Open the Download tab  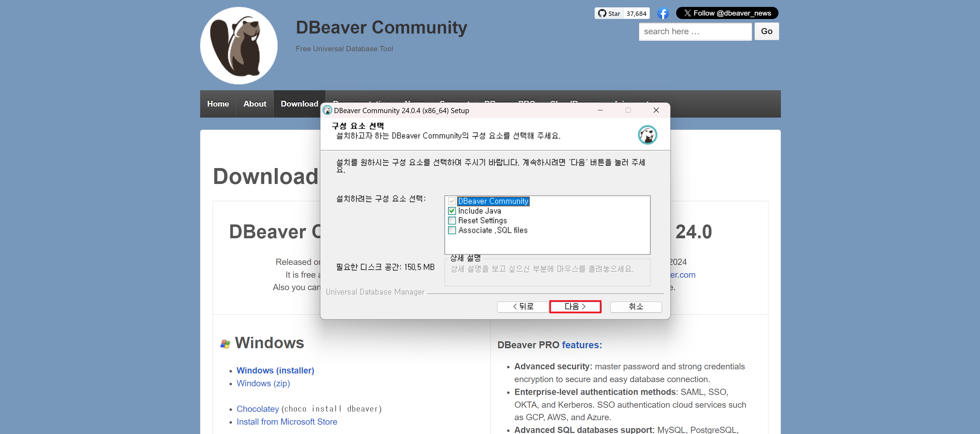(299, 103)
